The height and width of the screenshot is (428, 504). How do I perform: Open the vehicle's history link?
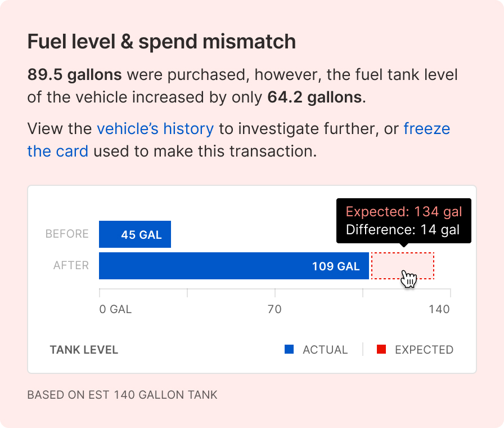155,129
